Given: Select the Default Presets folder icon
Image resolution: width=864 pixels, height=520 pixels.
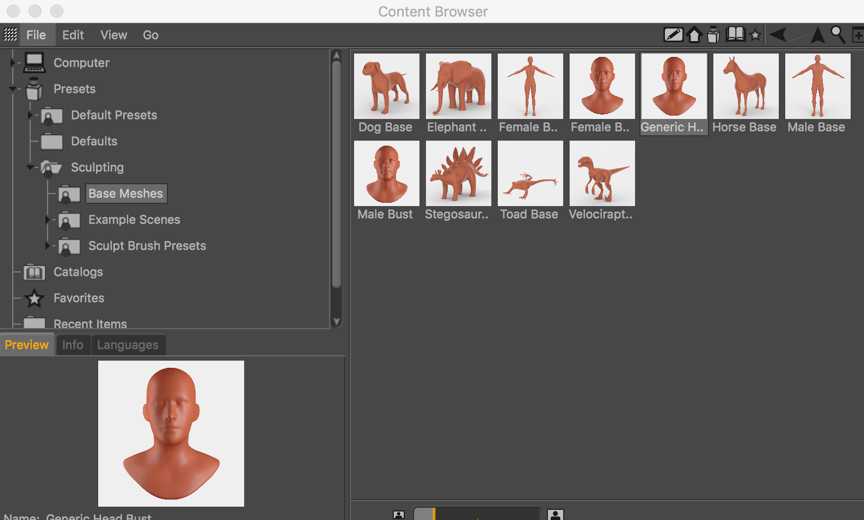Looking at the screenshot, I should click(51, 116).
